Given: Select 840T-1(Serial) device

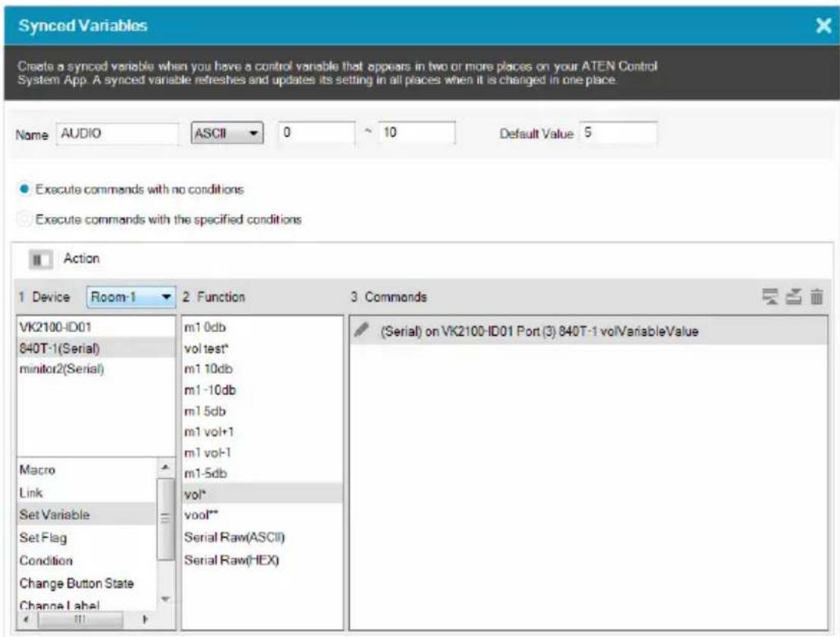Looking at the screenshot, I should click(x=96, y=349).
